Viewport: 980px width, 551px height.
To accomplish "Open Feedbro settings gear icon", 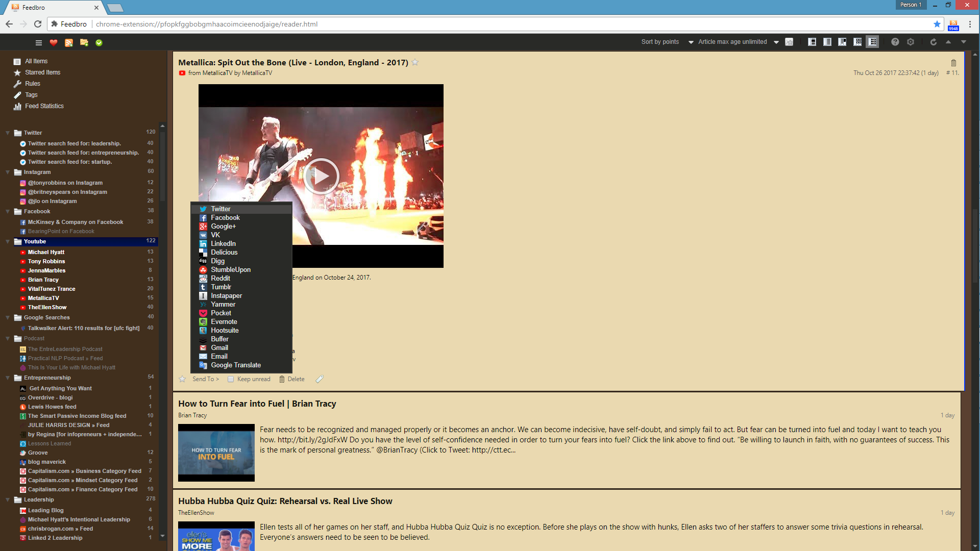I will pos(911,42).
